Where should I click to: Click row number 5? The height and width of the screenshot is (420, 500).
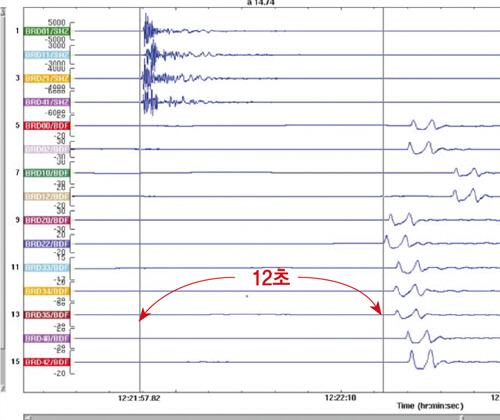click(x=17, y=125)
